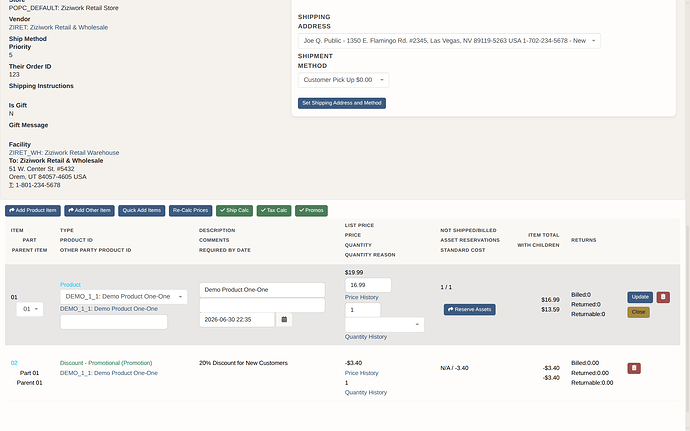Image resolution: width=690 pixels, height=431 pixels.
Task: Open Quantity History link for item 01
Action: point(366,337)
